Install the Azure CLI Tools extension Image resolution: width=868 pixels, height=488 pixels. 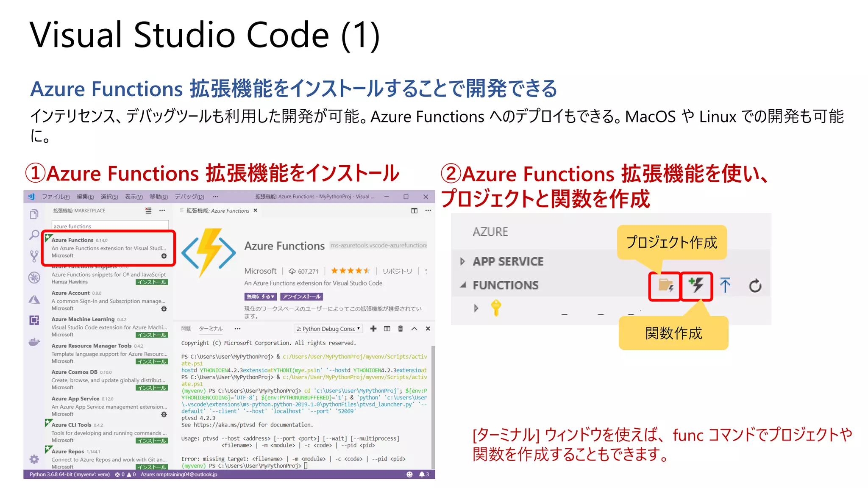[152, 441]
